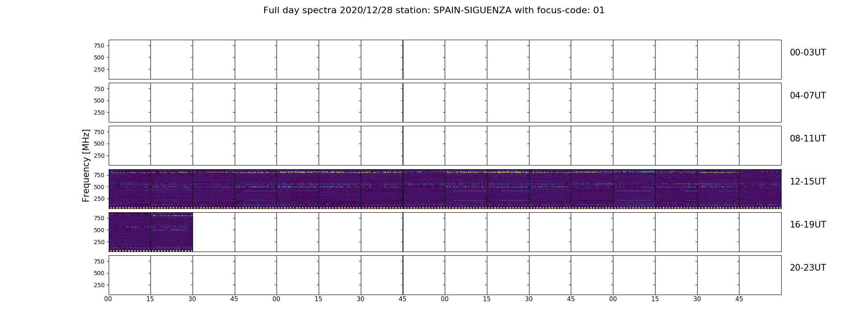Click the 750 tick in the 12-15UT row
The height and width of the screenshot is (331, 868).
click(x=99, y=175)
